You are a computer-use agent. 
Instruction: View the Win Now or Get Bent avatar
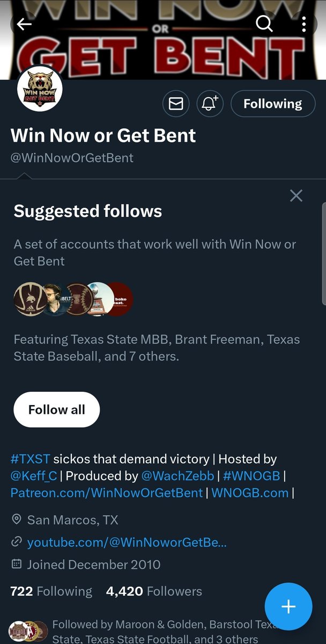pyautogui.click(x=40, y=89)
